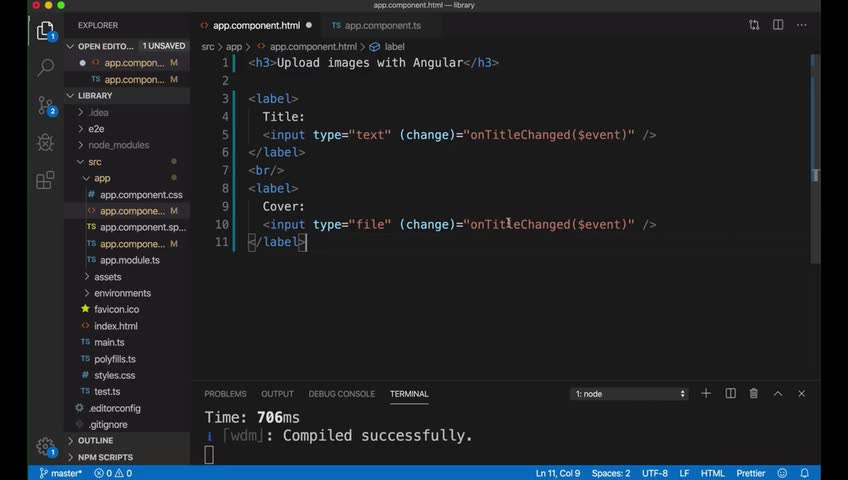
Task: Maximize the terminal panel size
Action: coord(778,394)
